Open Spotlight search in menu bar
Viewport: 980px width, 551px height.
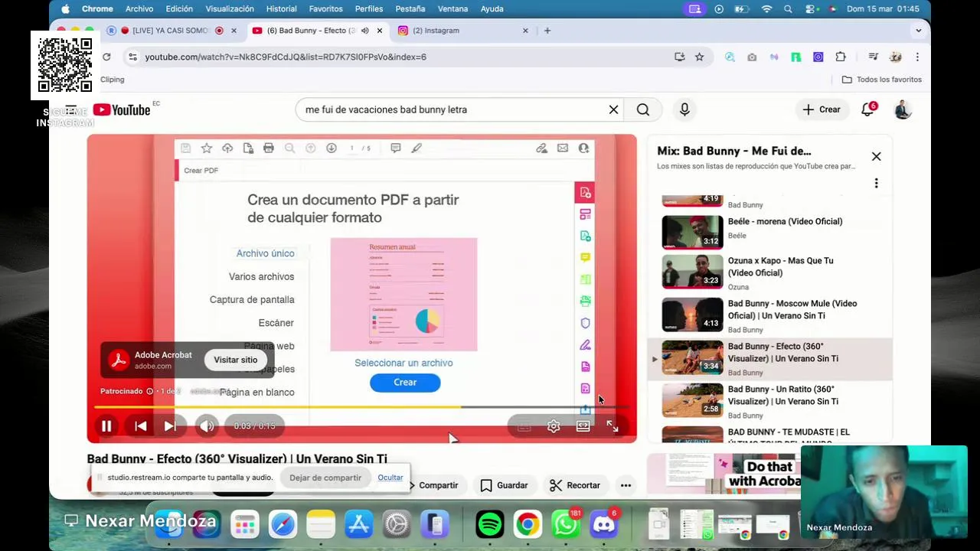pyautogui.click(x=788, y=9)
